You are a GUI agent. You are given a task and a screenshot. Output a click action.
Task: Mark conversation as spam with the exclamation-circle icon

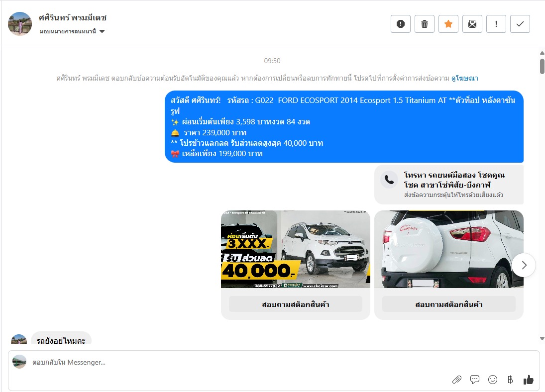click(x=400, y=24)
